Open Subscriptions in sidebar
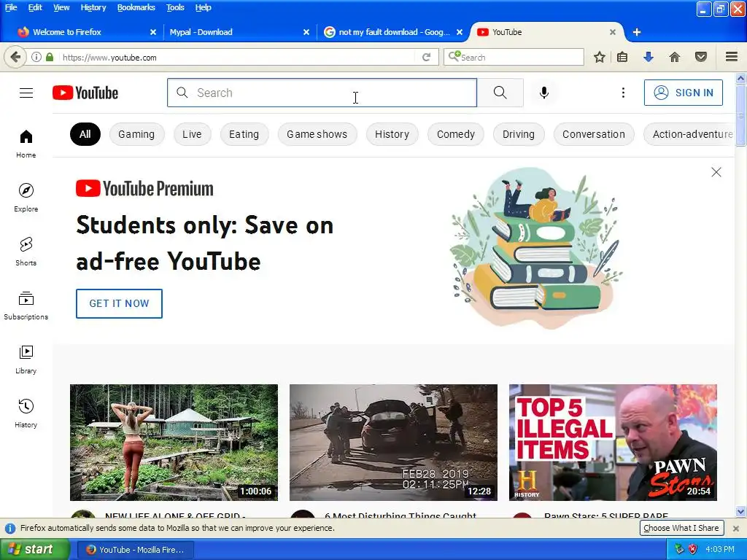The width and height of the screenshot is (747, 560). (26, 306)
